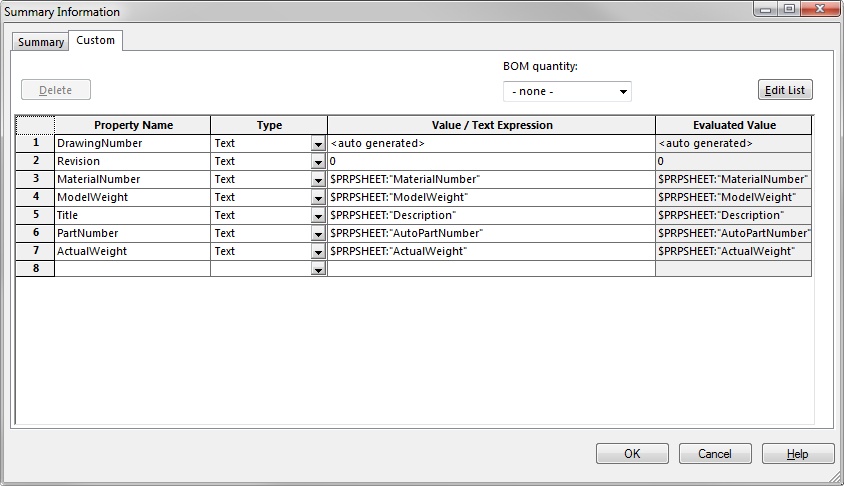This screenshot has width=844, height=486.
Task: Select row header number 6
Action: pyautogui.click(x=36, y=233)
